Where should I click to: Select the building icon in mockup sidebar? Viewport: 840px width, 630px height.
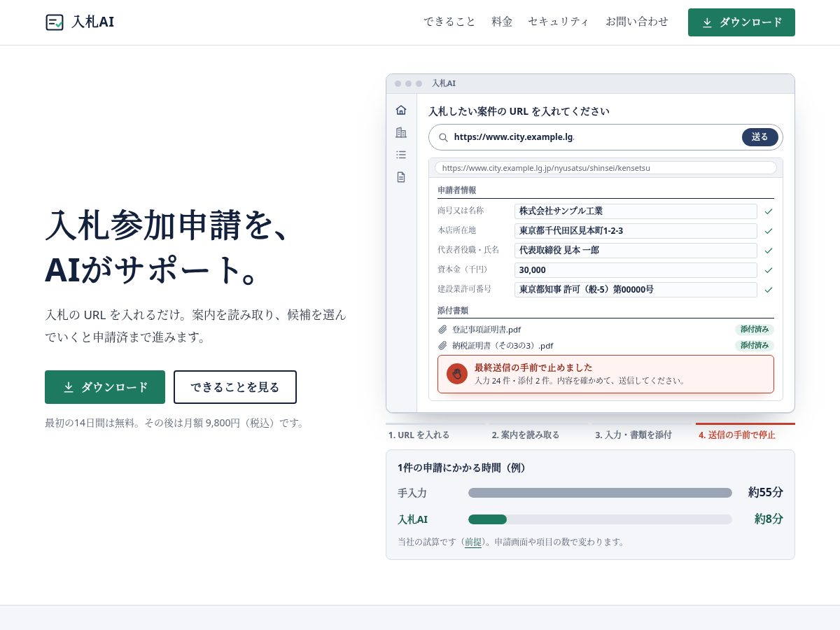click(401, 132)
